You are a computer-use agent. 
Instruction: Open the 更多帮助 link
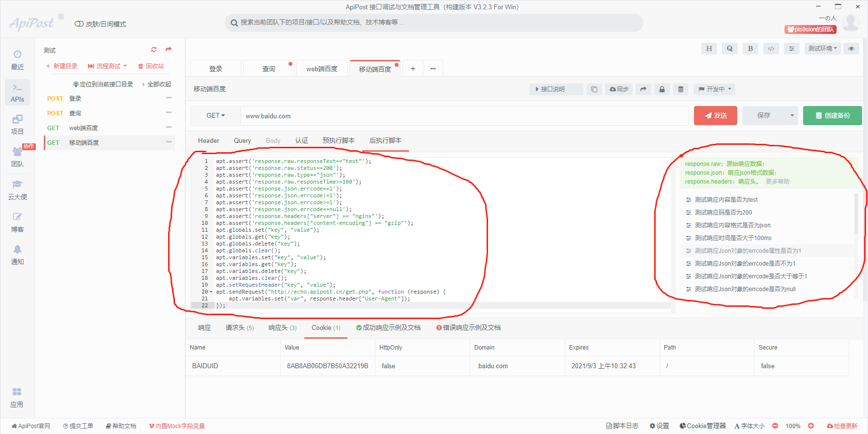tap(778, 182)
